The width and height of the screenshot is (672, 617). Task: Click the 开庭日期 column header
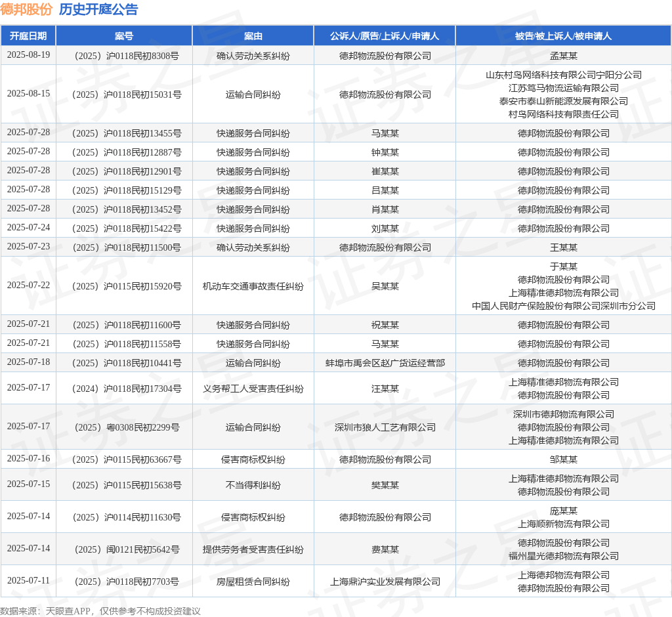(x=28, y=36)
